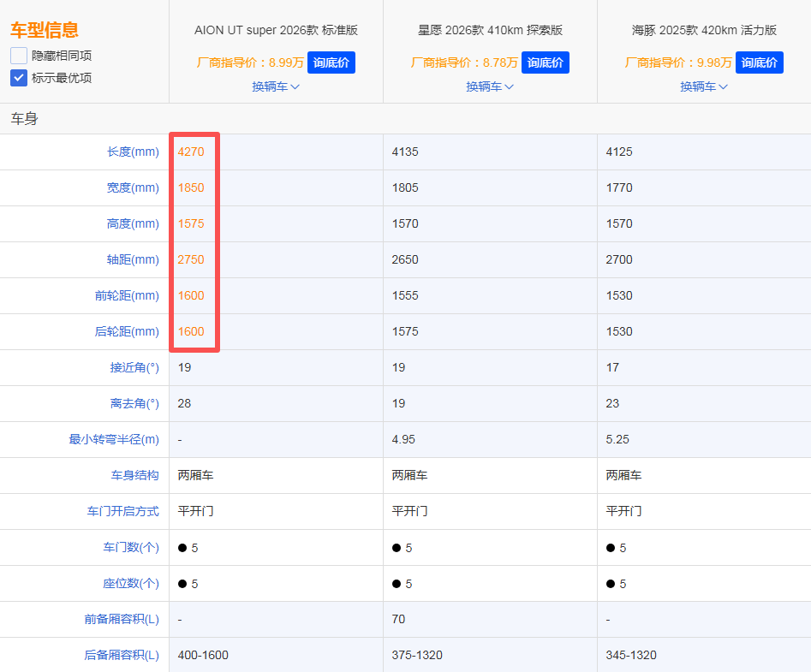Uncheck the 标示最优项 checkbox
This screenshot has height=672, width=811.
pyautogui.click(x=19, y=78)
